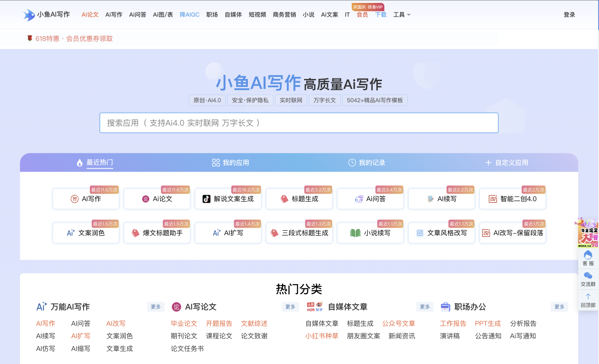This screenshot has height=364, width=599.
Task: Open the 朋友圈文案 link
Action: [364, 336]
